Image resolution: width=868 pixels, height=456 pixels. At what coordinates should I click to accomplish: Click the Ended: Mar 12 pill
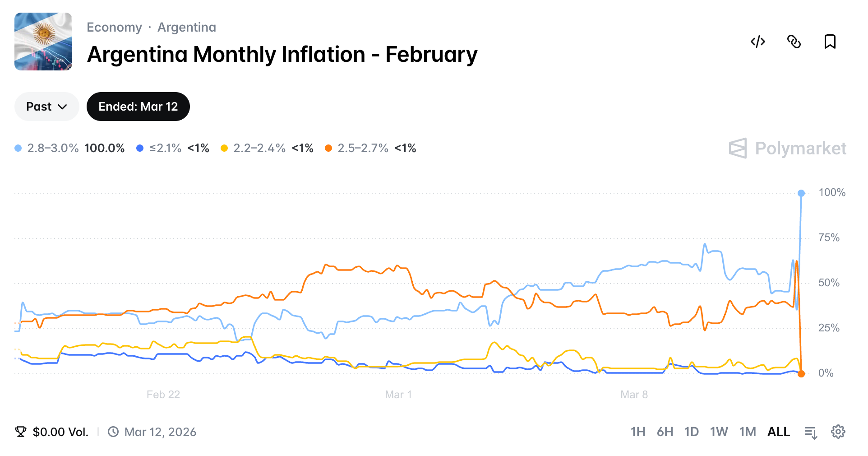(x=138, y=107)
